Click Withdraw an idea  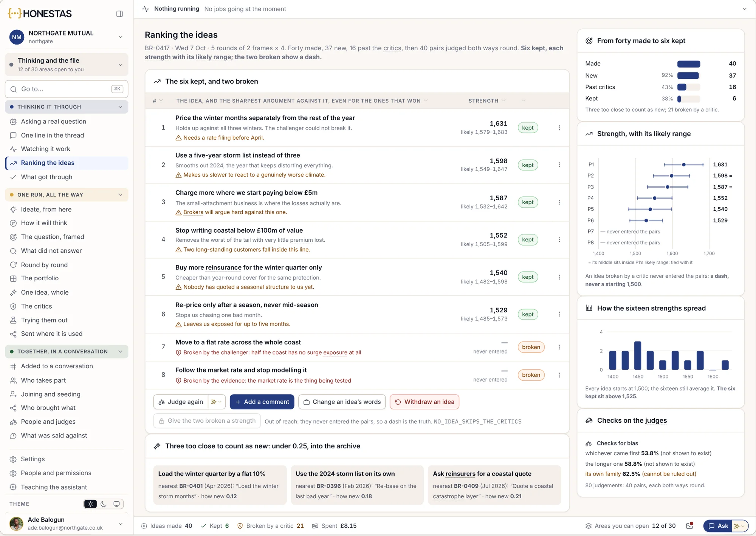point(424,402)
